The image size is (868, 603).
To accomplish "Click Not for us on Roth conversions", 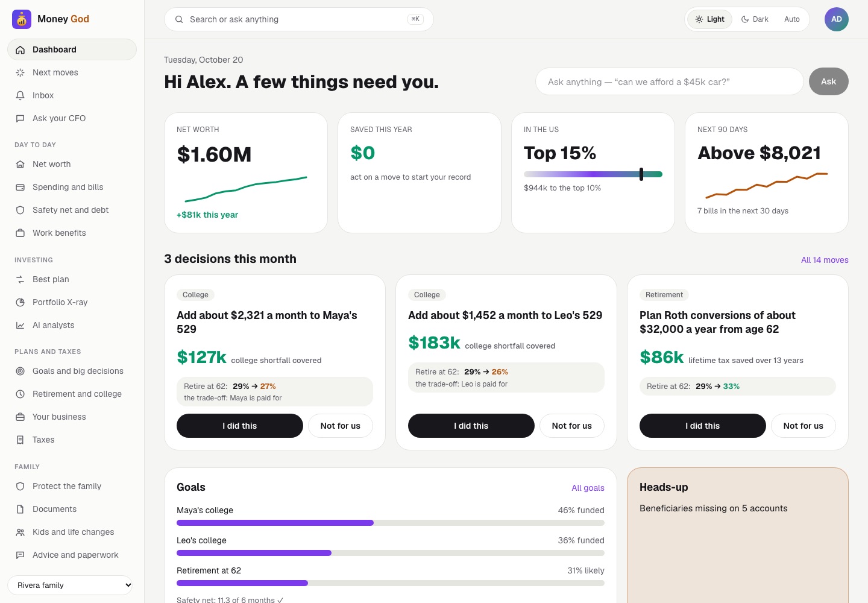I will (804, 426).
